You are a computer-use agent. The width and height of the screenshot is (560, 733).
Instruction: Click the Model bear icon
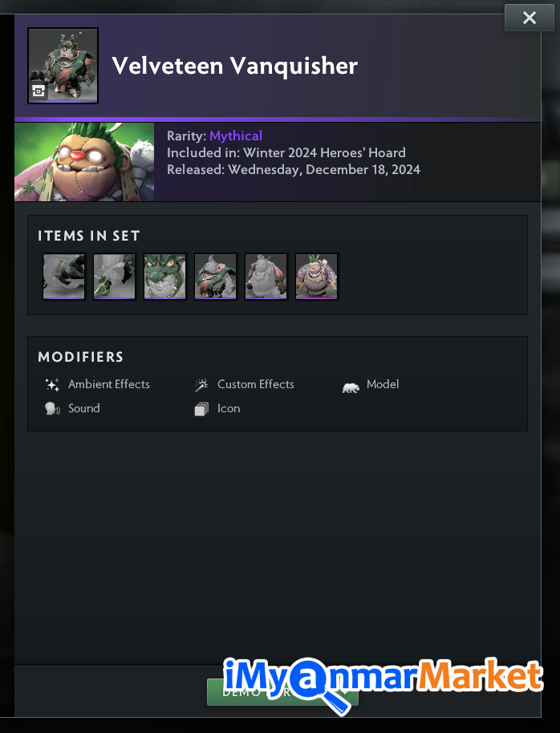[351, 387]
